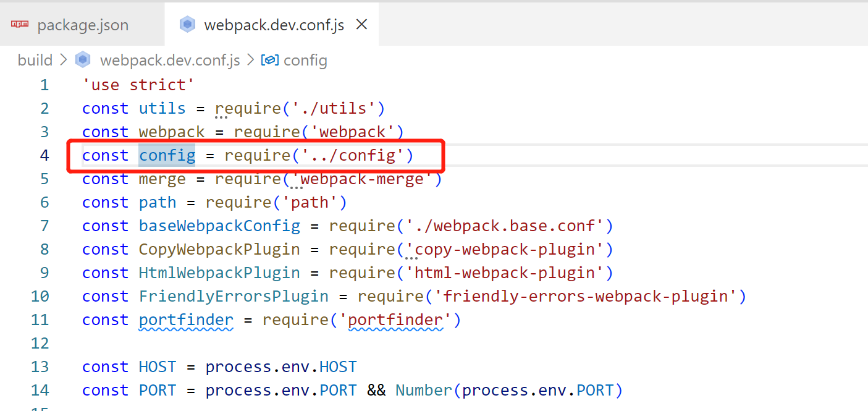
Task: Click the merge variable name
Action: 162,179
